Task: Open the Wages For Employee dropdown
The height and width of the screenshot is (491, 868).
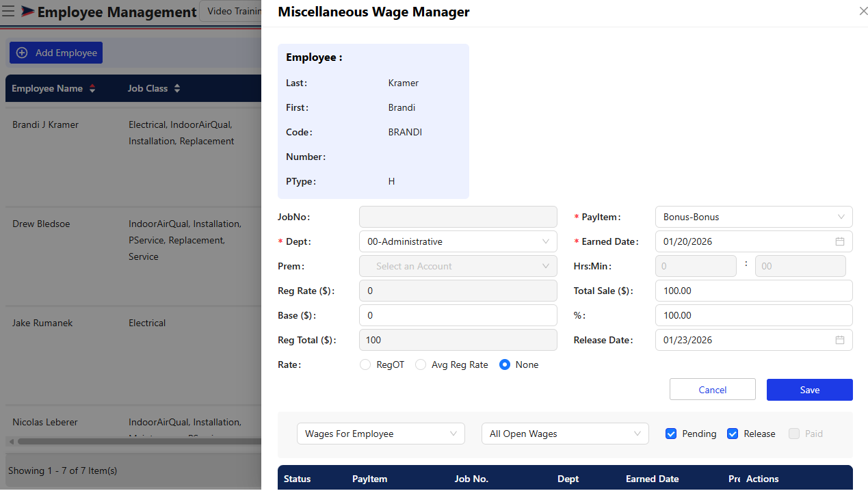Action: [x=380, y=434]
